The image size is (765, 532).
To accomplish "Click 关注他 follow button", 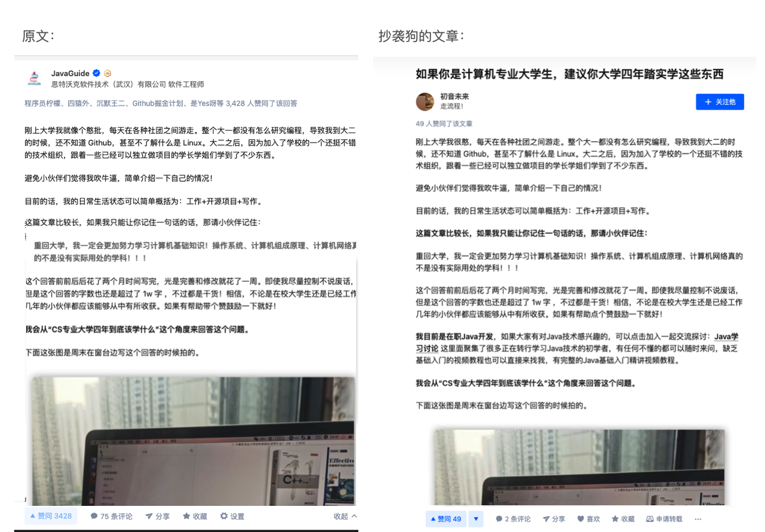I will pyautogui.click(x=720, y=102).
